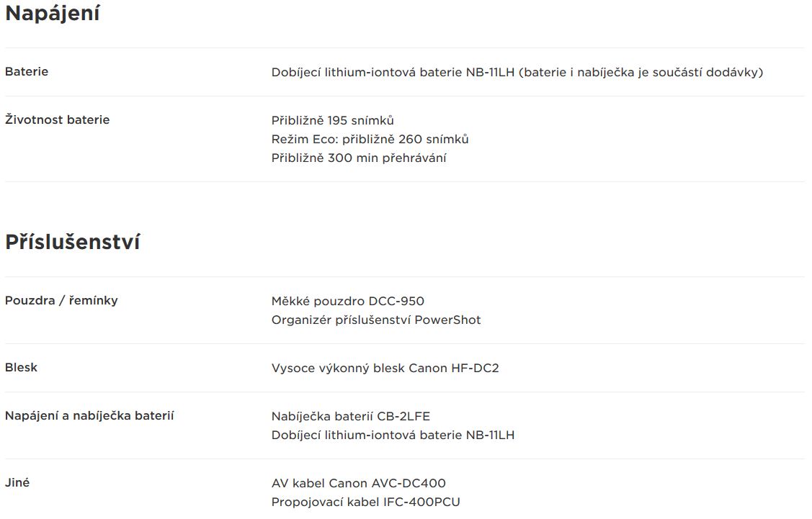
Task: Click Propojovací kabel IFC-400PCU text
Action: coord(365,502)
